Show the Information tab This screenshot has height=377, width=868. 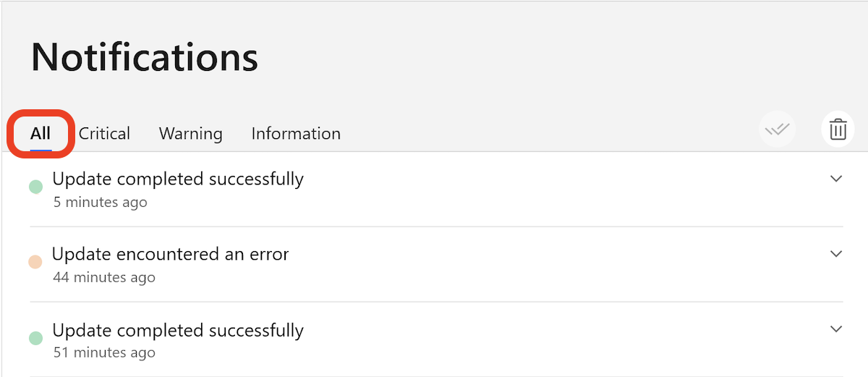pos(296,133)
